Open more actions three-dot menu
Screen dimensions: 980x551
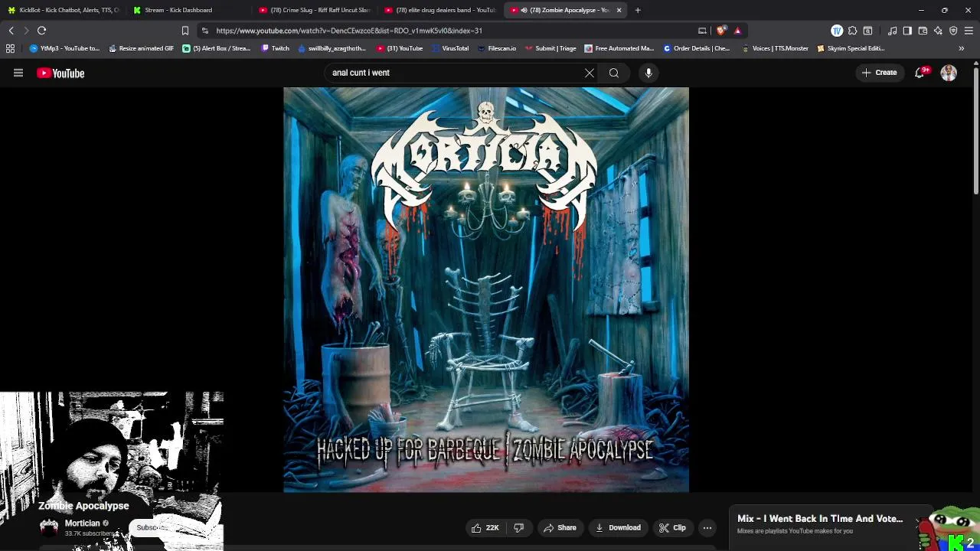707,527
